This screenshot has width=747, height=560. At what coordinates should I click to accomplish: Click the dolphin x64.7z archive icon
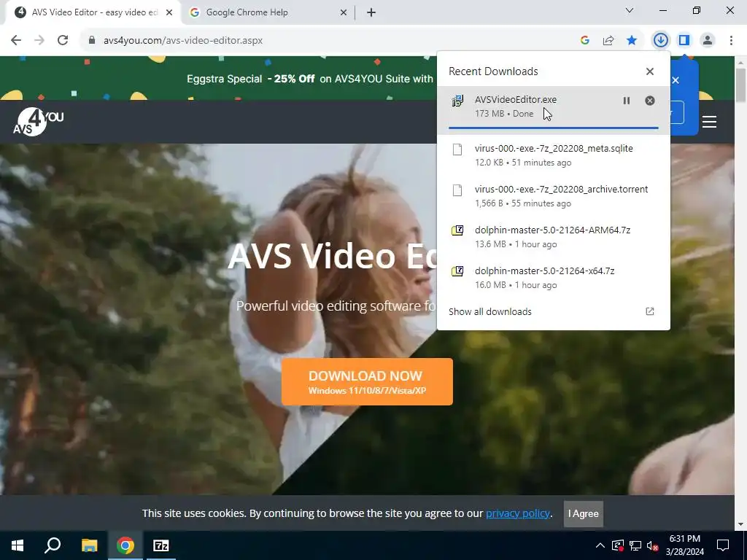tap(457, 271)
